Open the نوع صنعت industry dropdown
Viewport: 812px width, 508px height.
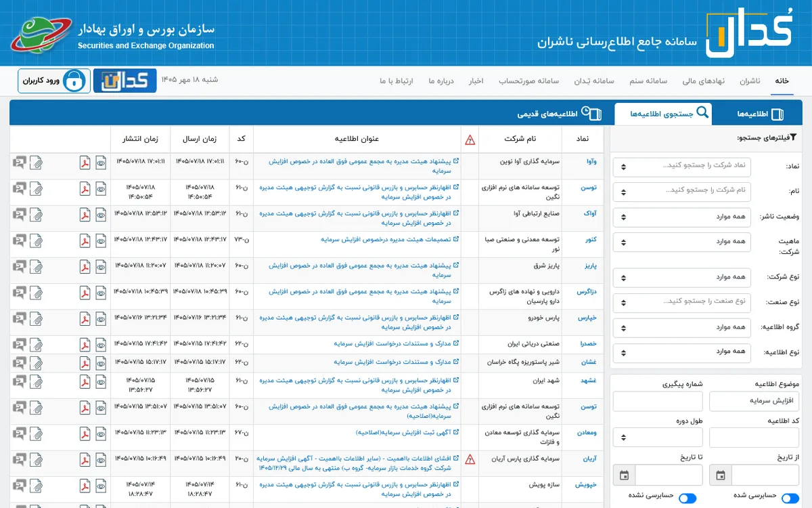pos(682,303)
